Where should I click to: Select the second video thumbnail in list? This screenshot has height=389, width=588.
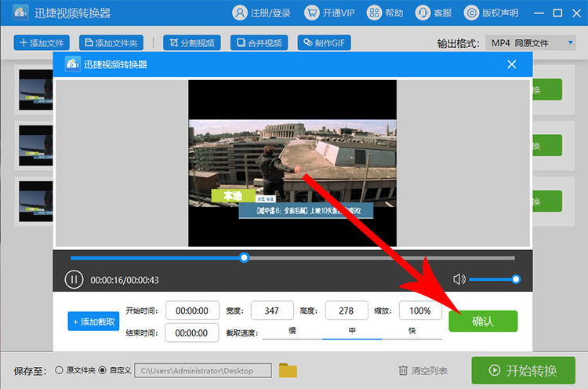35,146
